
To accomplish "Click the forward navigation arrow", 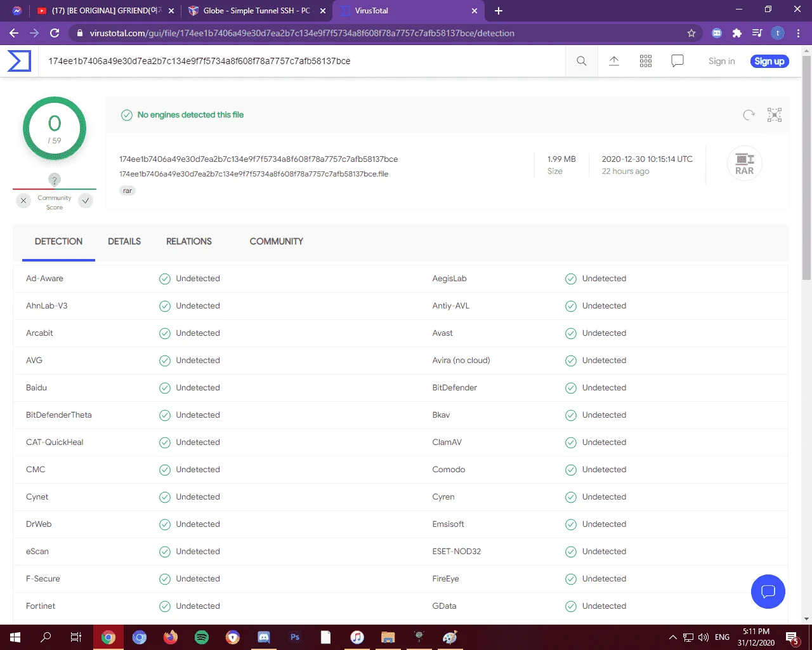I will (x=34, y=33).
